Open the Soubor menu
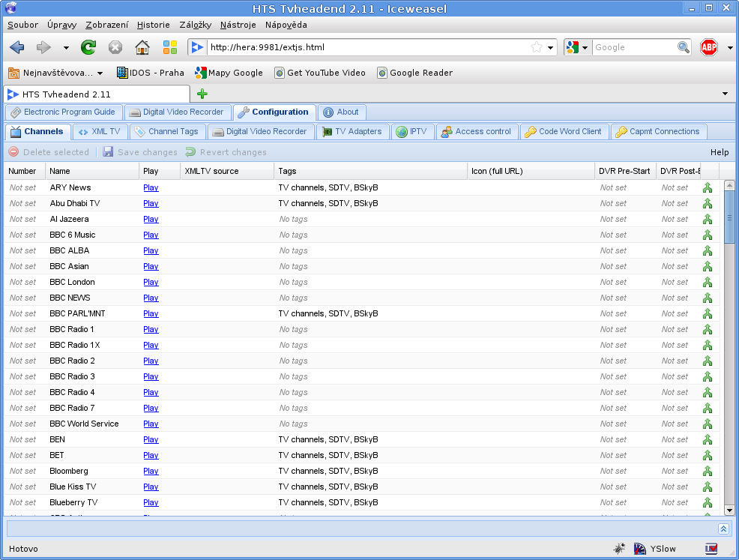This screenshot has height=560, width=739. 22,25
